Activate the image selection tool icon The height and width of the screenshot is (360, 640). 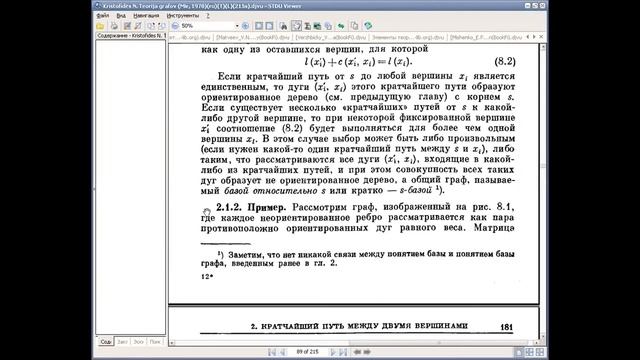(317, 26)
